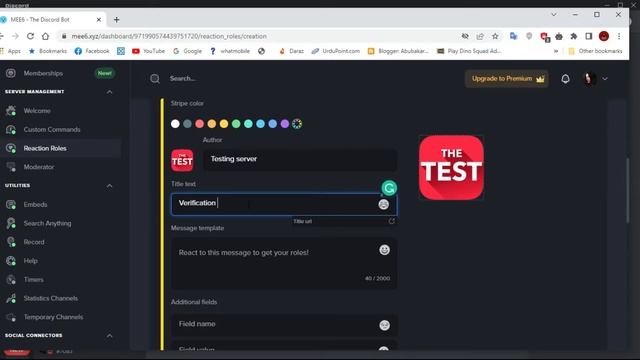Expand the account dropdown chevron
The height and width of the screenshot is (360, 640).
point(605,79)
